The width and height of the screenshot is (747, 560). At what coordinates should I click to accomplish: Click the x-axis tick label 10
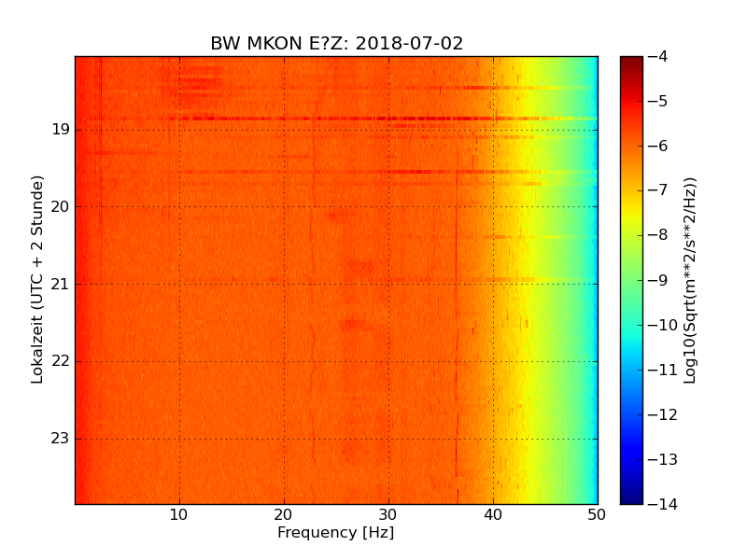coord(178,515)
